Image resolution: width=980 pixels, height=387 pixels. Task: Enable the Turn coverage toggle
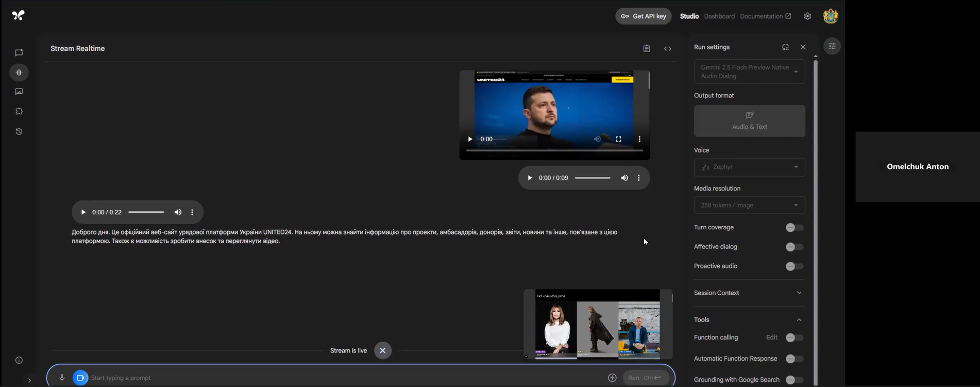(794, 228)
